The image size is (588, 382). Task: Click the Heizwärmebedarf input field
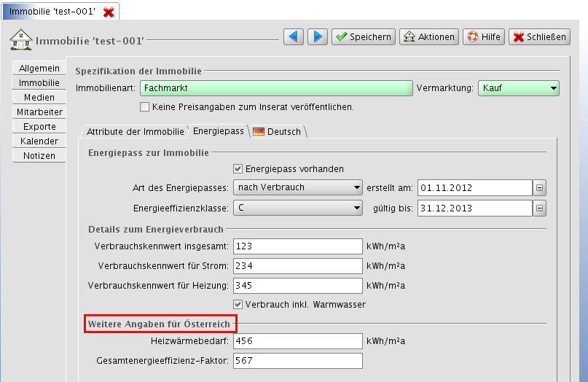[x=297, y=341]
